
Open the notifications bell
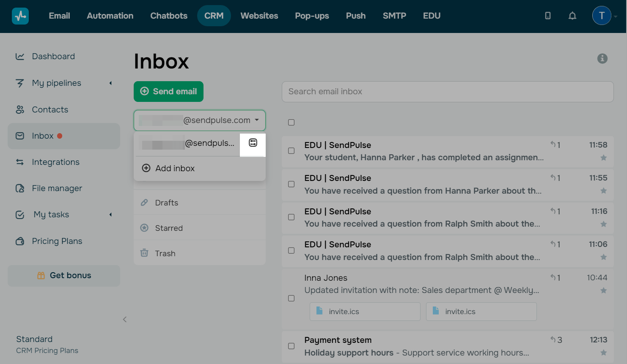[572, 16]
